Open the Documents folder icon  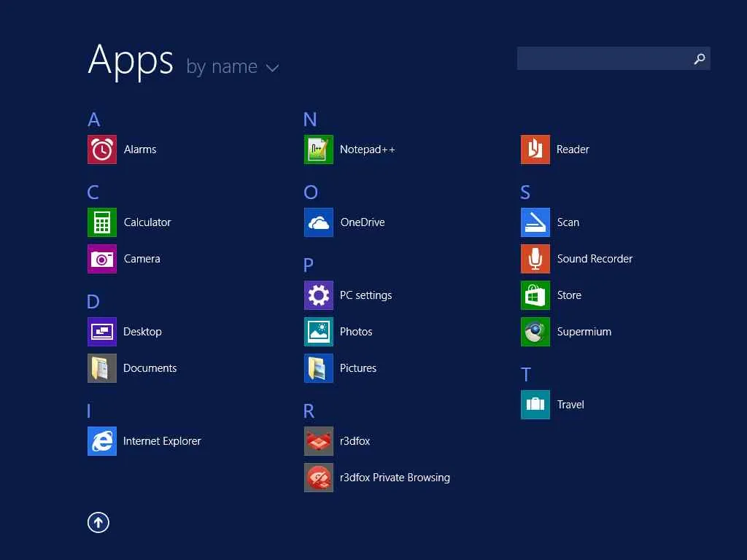click(102, 368)
